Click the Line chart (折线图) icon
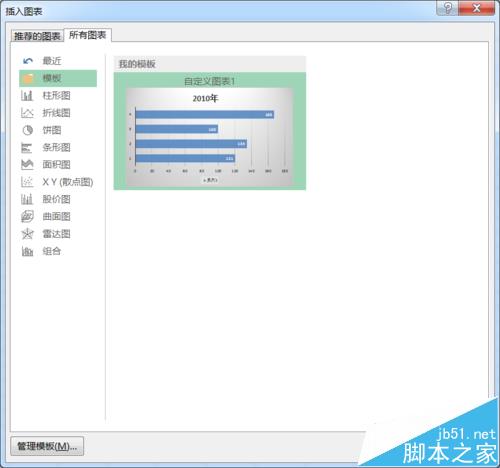500x468 pixels. (27, 113)
